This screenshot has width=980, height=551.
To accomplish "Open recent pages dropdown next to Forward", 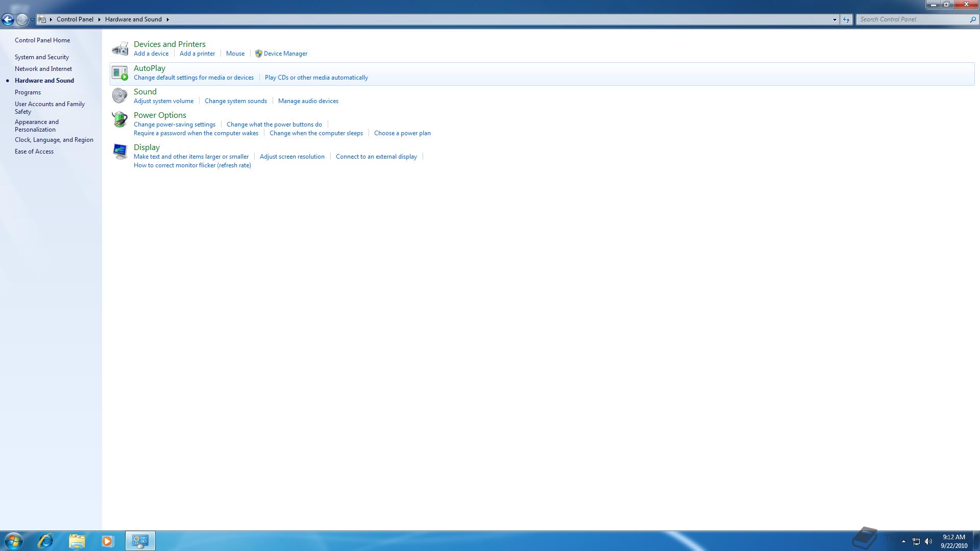I will (x=32, y=19).
